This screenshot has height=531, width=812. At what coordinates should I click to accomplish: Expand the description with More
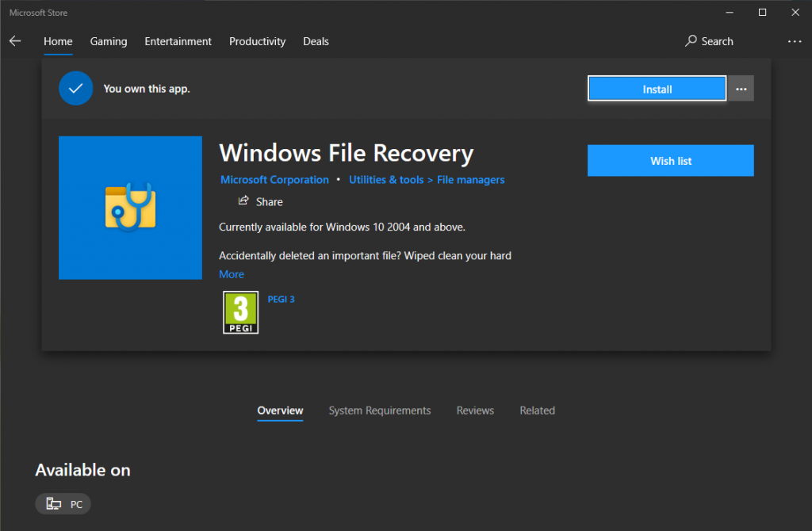(232, 274)
